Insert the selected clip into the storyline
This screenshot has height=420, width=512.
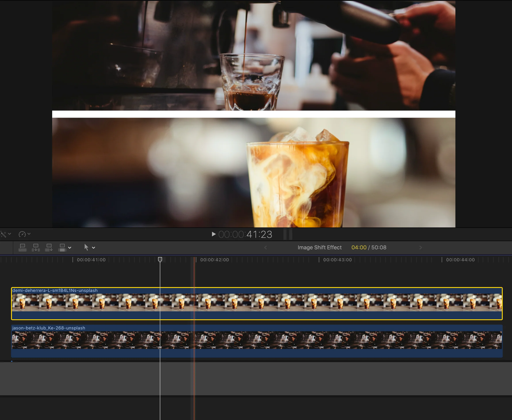pyautogui.click(x=36, y=248)
